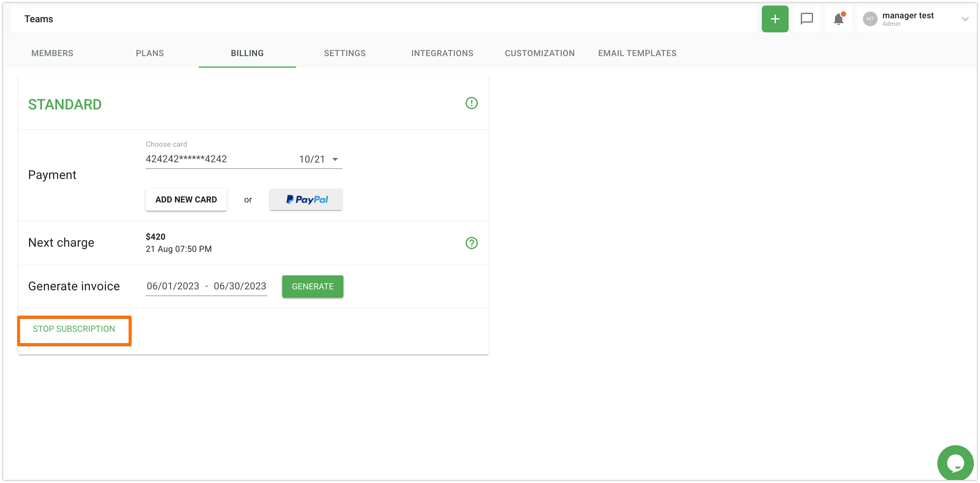Open the Choose card dropdown
Viewport: 980px width, 483px height.
click(243, 159)
